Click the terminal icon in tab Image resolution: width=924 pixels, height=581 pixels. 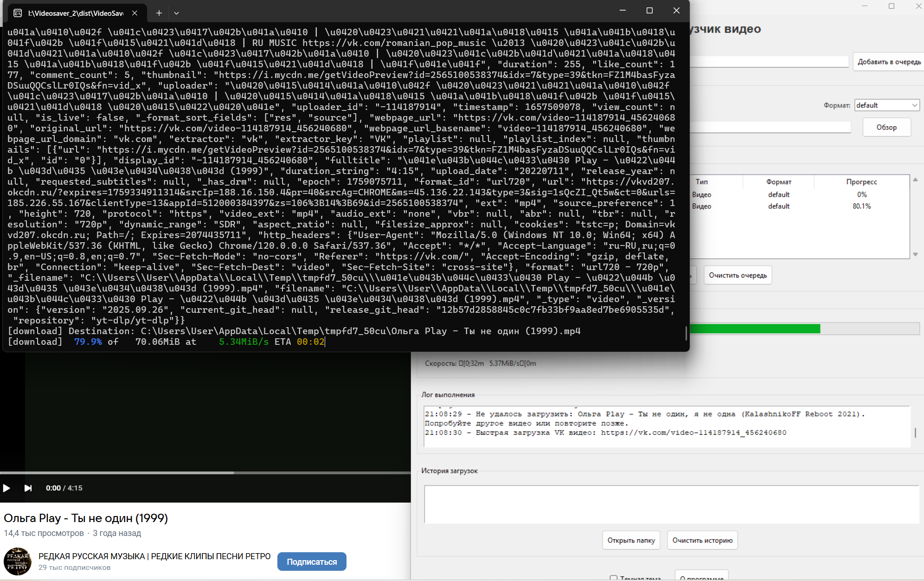[x=18, y=13]
